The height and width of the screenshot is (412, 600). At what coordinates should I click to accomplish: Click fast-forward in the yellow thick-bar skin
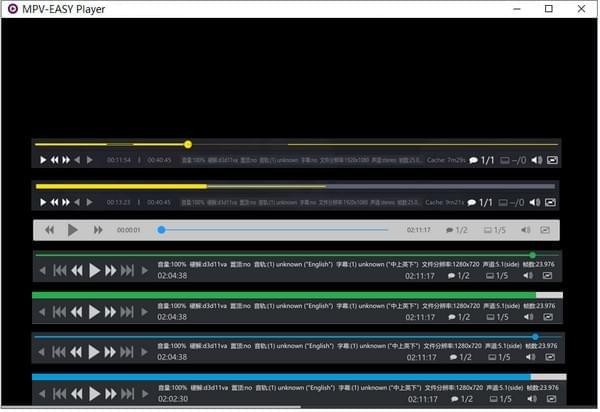coord(66,202)
